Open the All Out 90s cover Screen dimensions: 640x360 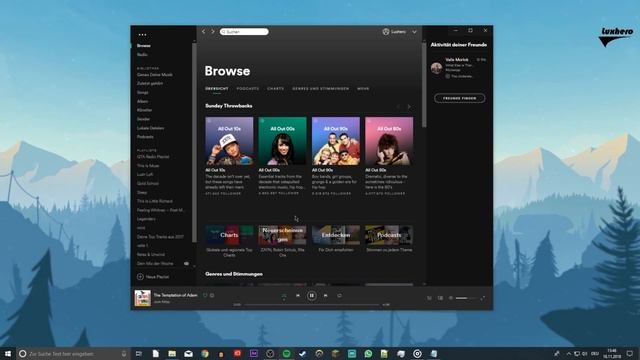click(336, 141)
